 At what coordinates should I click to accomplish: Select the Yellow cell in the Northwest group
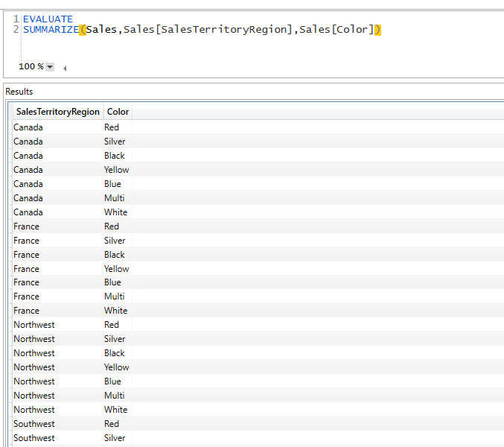(x=118, y=367)
